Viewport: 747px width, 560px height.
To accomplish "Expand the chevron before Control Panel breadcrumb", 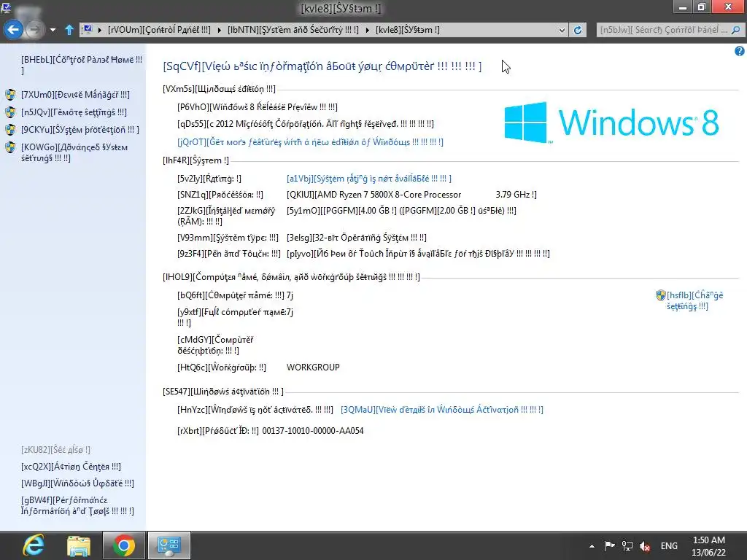I will pos(100,29).
